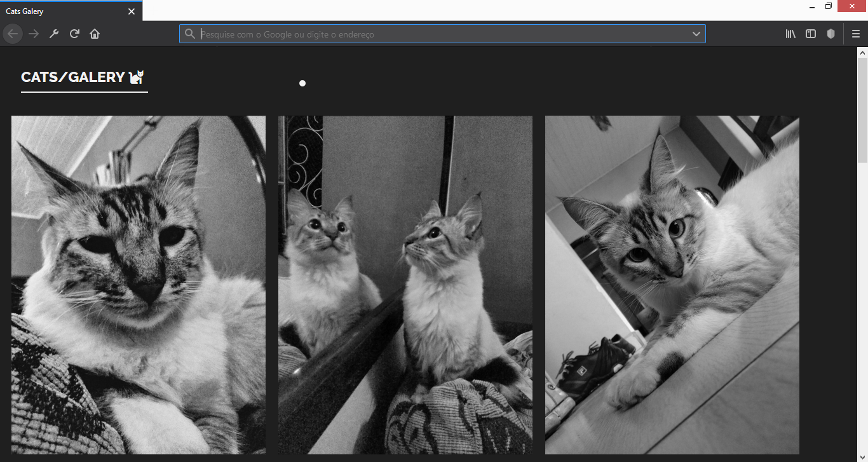
Task: Open the browser home page
Action: coord(95,34)
